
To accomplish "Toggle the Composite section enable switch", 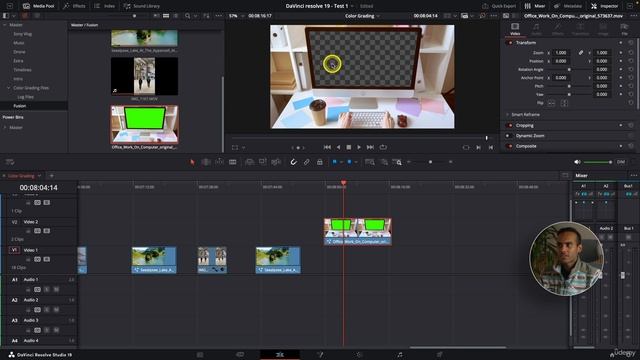I will [509, 146].
